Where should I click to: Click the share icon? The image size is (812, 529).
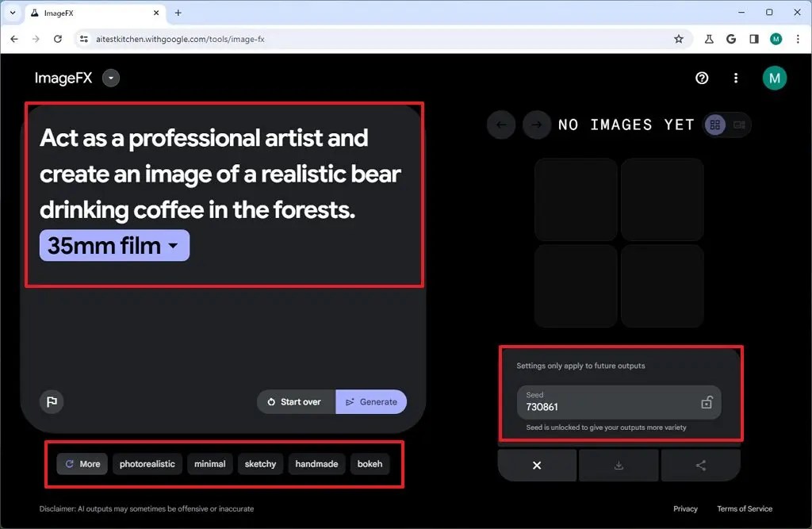701,465
